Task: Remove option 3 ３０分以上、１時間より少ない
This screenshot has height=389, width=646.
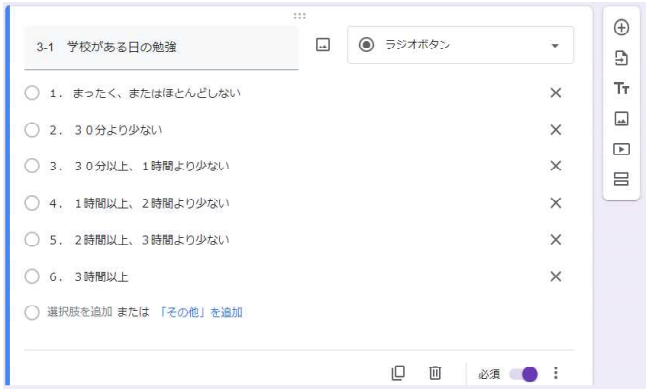Action: pyautogui.click(x=556, y=166)
